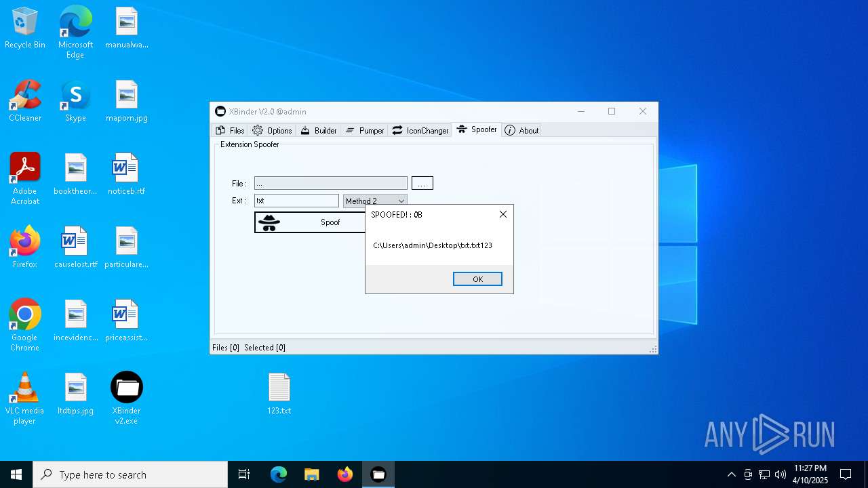Click the Selected [0] status bar text
Screen dimensions: 868x488
(264, 348)
